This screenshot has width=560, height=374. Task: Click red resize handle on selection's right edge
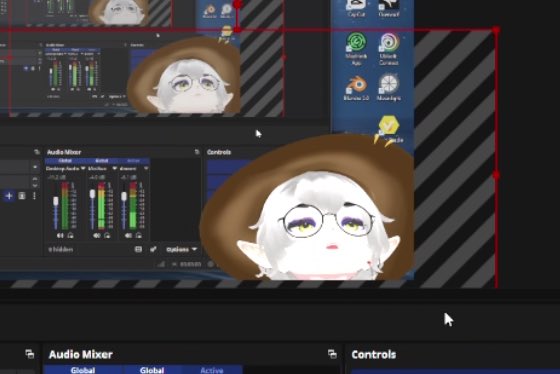[496, 175]
